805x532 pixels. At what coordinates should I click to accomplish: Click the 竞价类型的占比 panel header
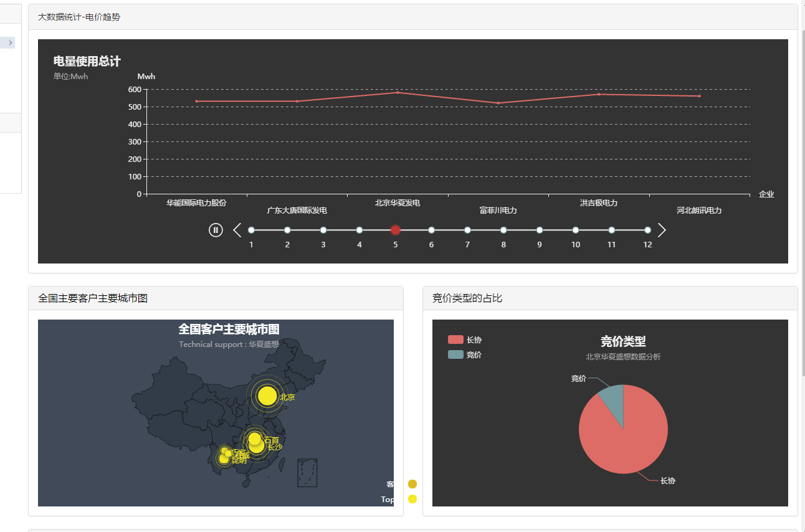coord(467,298)
